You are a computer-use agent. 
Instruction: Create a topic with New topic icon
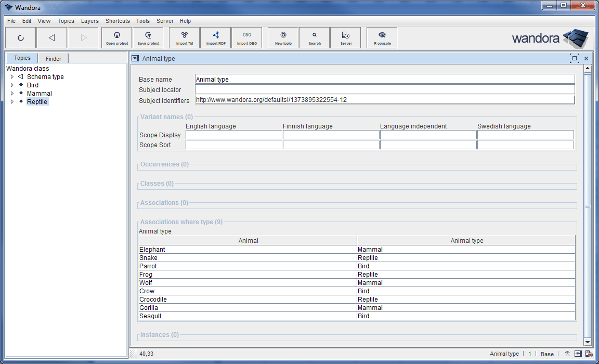click(283, 37)
